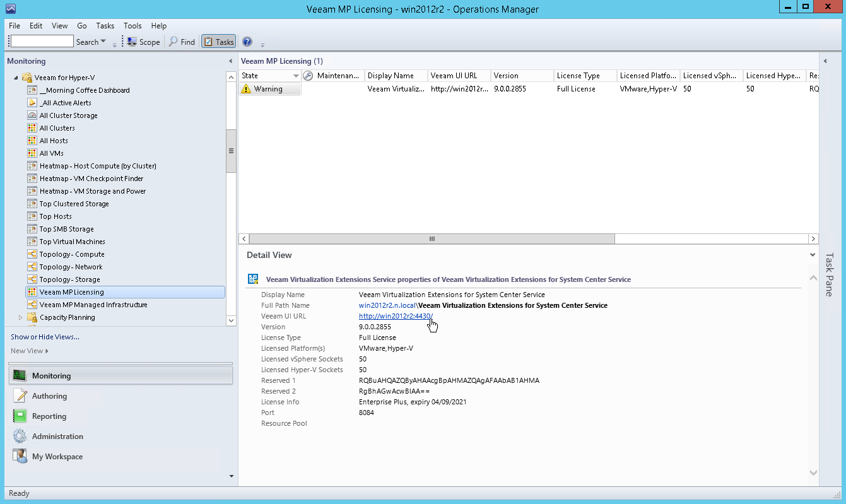Click the Veeam service properties icon
This screenshot has width=846, height=504.
(253, 279)
